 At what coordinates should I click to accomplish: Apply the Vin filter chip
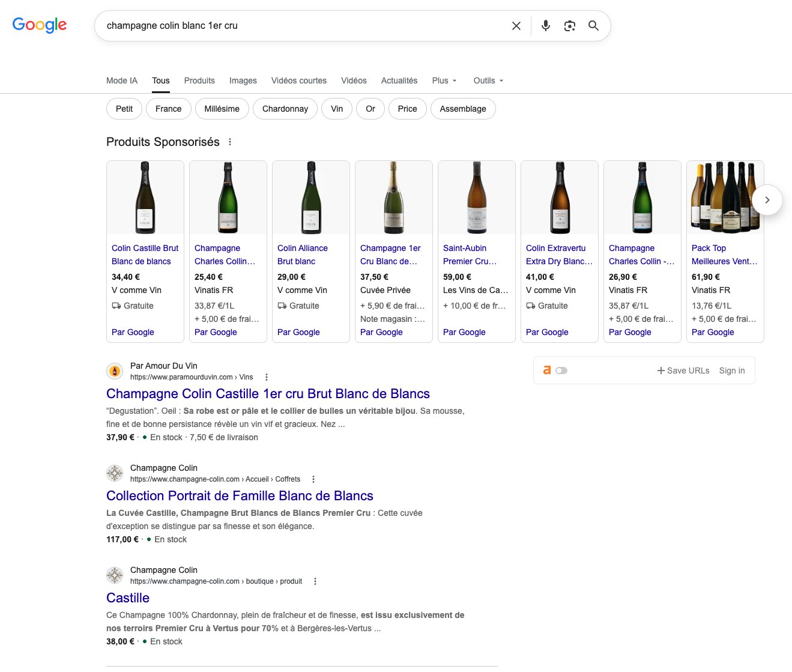pyautogui.click(x=337, y=109)
